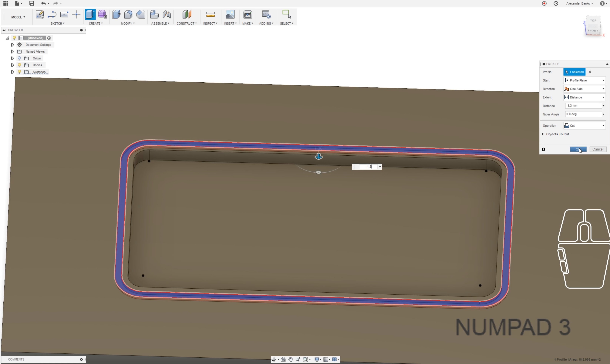Open the Joint tool in Assemble

point(167,15)
